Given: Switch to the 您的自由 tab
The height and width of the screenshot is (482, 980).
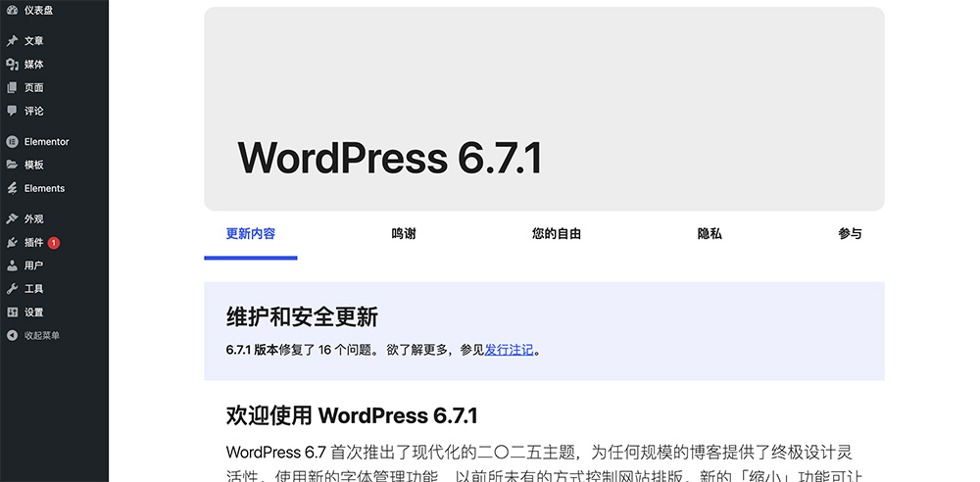Looking at the screenshot, I should pos(557,234).
